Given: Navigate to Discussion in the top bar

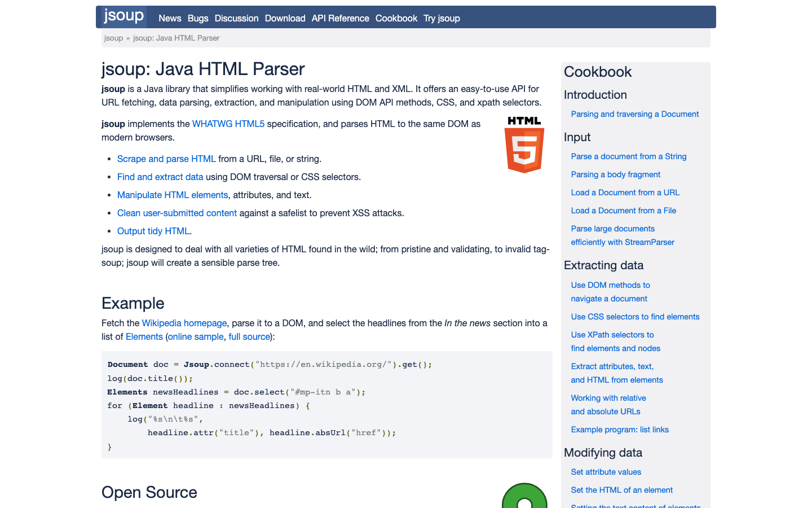Looking at the screenshot, I should pos(236,18).
